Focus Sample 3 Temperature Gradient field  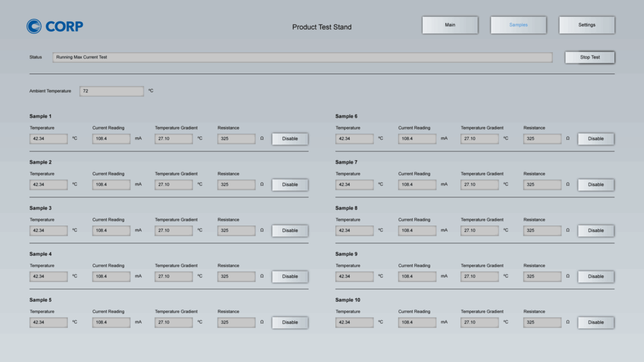[174, 231]
